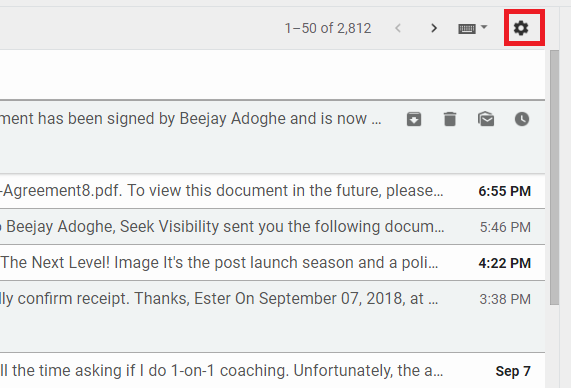Image resolution: width=571 pixels, height=388 pixels.
Task: Open the Settings gear menu
Action: point(521,28)
